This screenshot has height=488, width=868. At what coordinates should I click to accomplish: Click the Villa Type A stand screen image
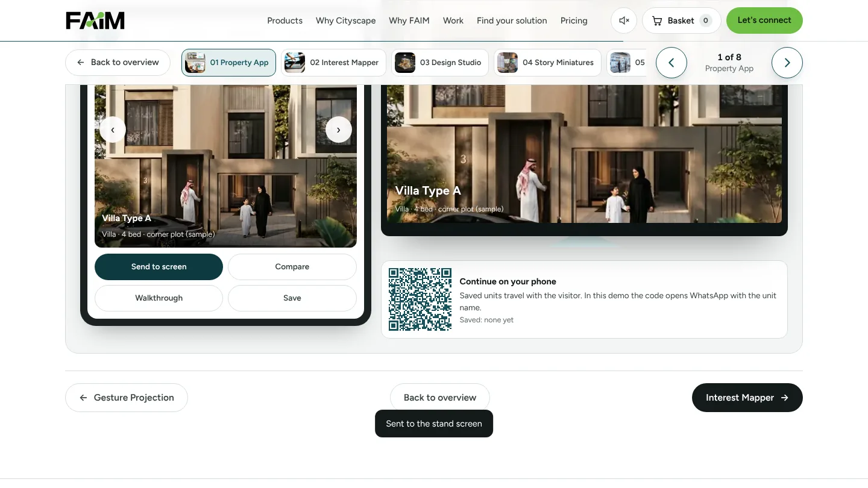[584, 154]
